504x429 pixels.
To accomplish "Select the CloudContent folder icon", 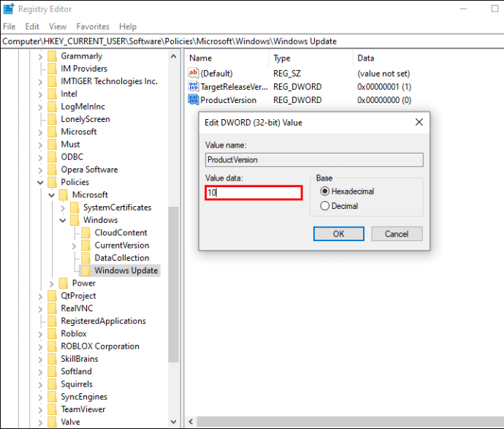I will pyautogui.click(x=85, y=232).
